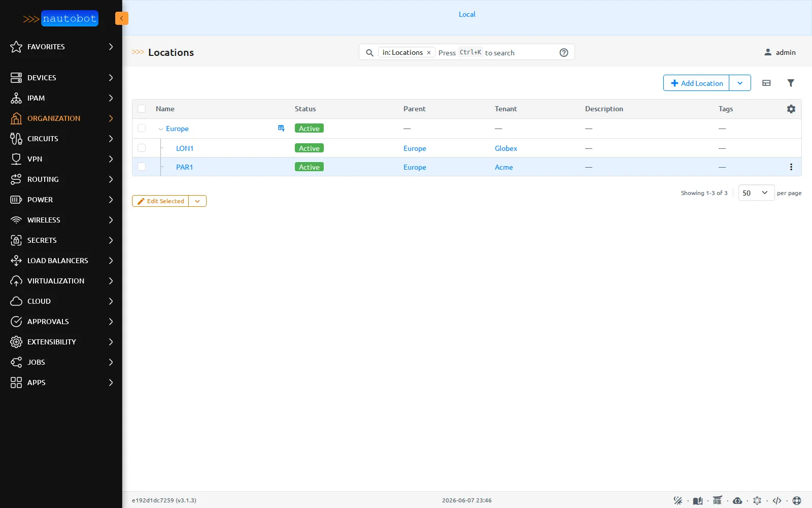Open the Add Location dropdown arrow
Screen dimensions: 812x508
click(x=740, y=83)
